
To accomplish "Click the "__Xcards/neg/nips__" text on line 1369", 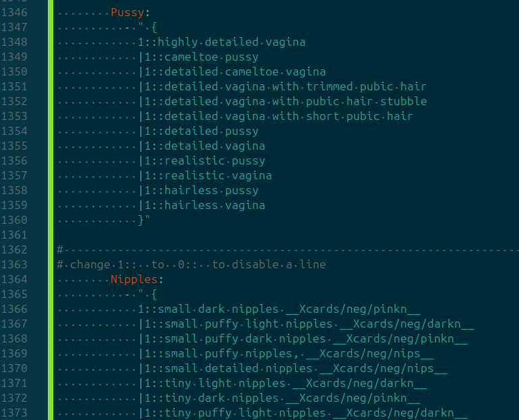I will (x=377, y=353).
